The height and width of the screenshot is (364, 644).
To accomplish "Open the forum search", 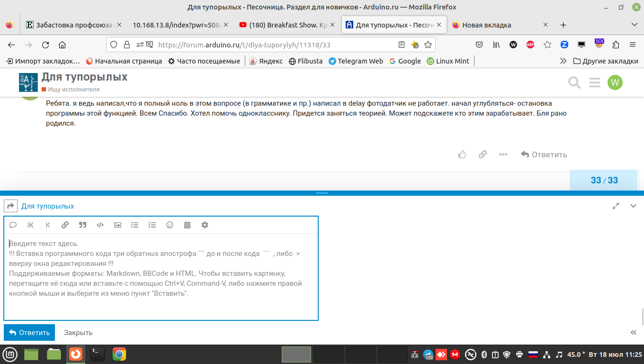I will point(574,82).
